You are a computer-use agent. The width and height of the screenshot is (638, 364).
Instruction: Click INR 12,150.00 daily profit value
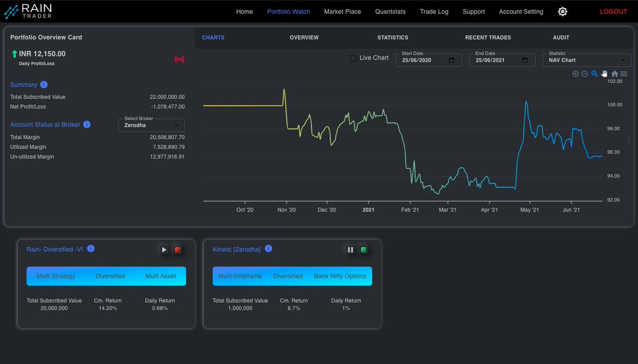coord(43,54)
